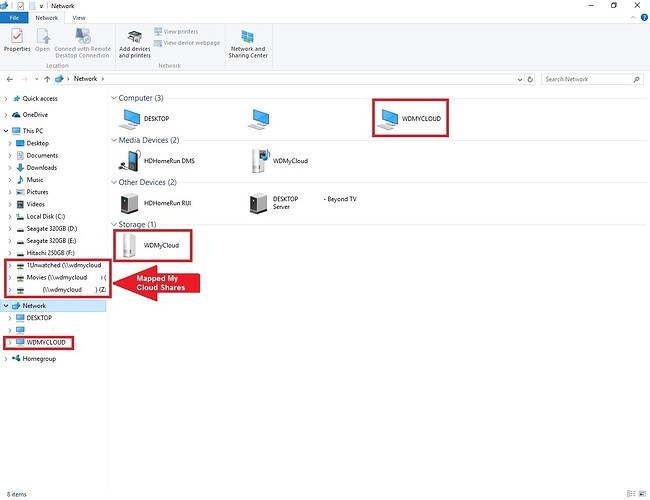Open recent locations dropdown arrow

(36, 79)
